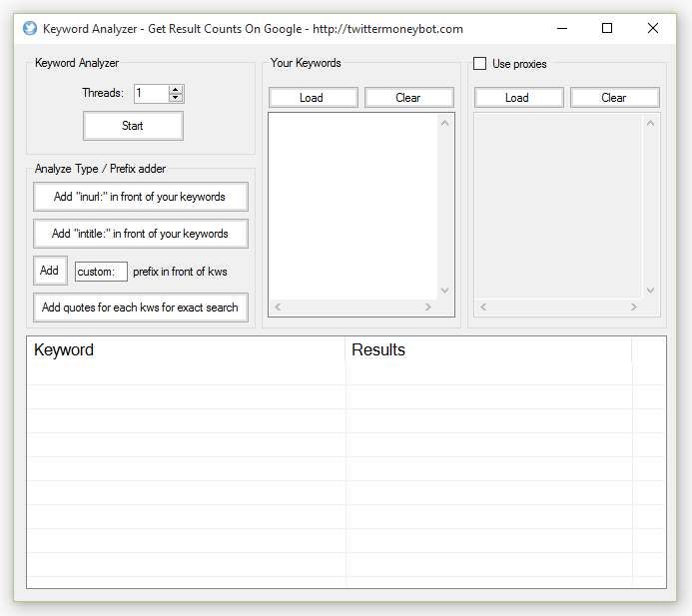This screenshot has width=692, height=616.
Task: Focus the Threads number field
Action: pos(152,94)
